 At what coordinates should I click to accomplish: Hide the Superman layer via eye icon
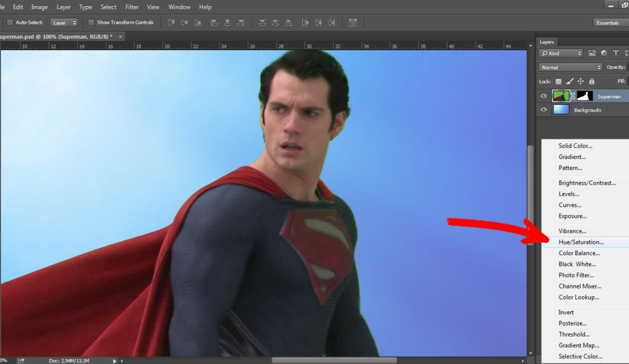543,96
